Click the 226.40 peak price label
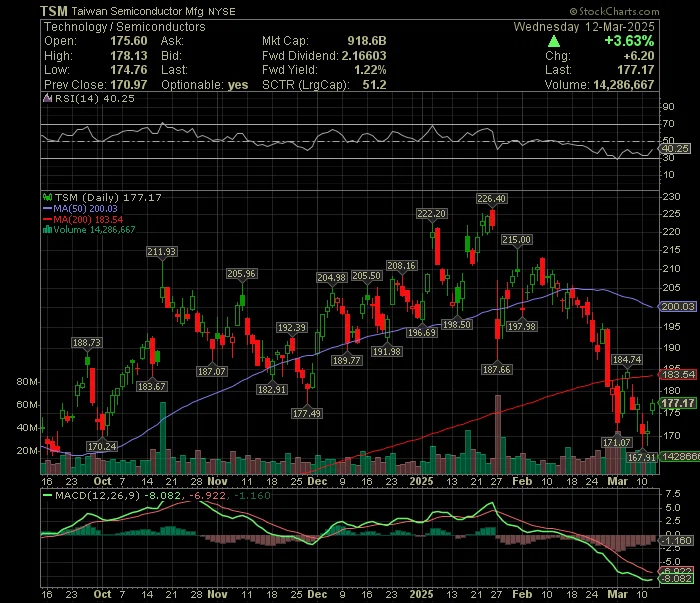700x603 pixels. [492, 199]
